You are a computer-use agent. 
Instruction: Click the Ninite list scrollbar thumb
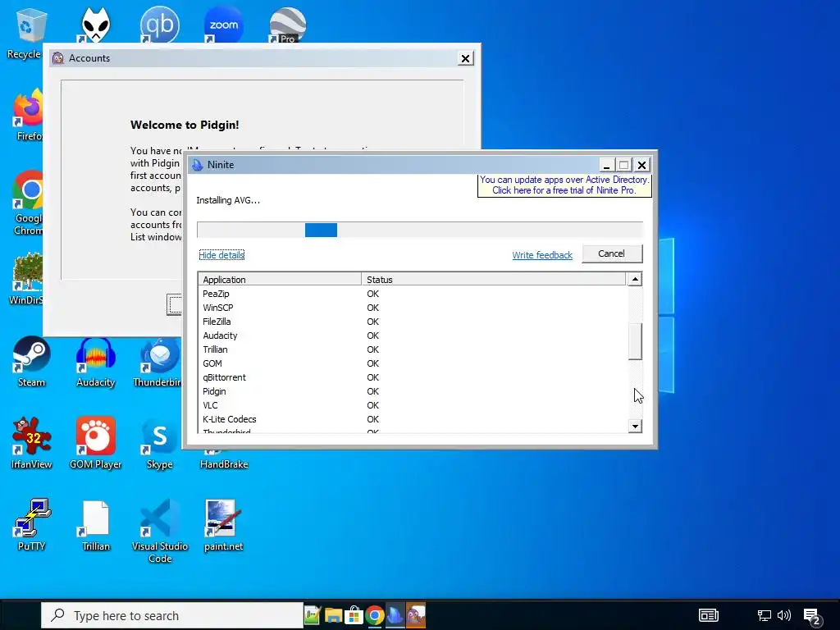[635, 342]
